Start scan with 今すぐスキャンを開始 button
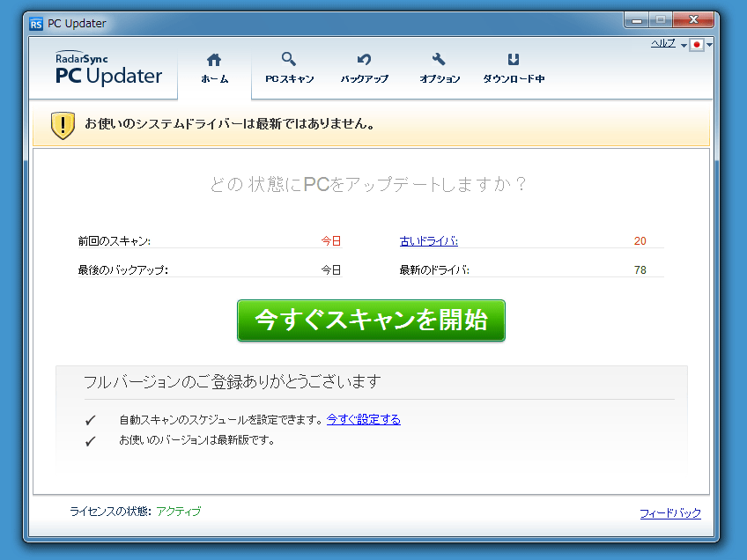 (371, 321)
